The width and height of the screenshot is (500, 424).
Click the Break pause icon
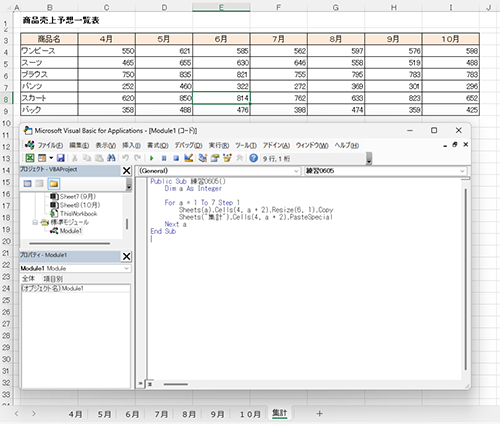click(164, 158)
